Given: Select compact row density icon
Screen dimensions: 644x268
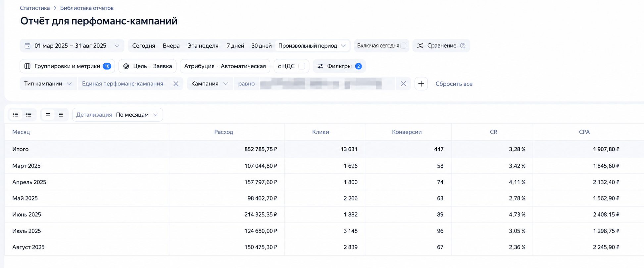Looking at the screenshot, I should [x=48, y=115].
